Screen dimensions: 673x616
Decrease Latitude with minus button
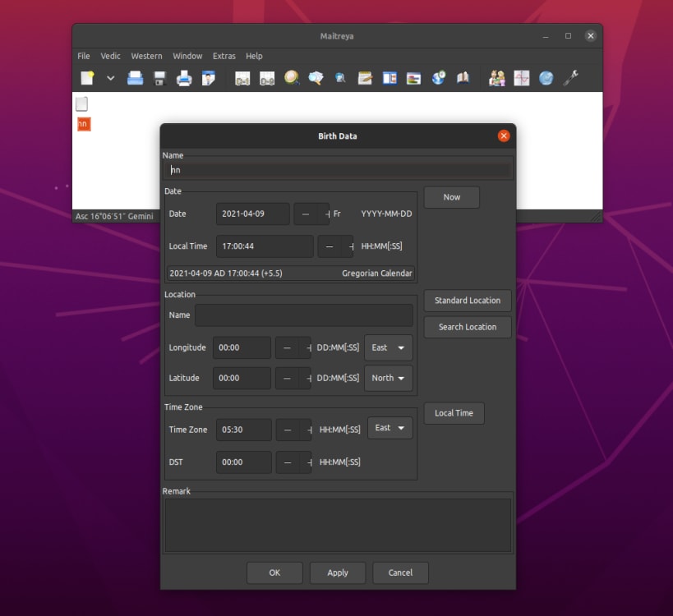[x=287, y=378]
